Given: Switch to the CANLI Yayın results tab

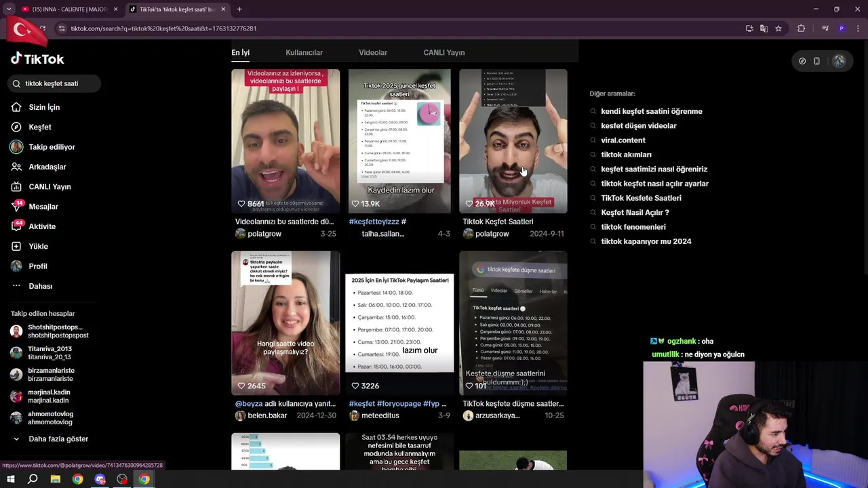Looking at the screenshot, I should pyautogui.click(x=444, y=53).
